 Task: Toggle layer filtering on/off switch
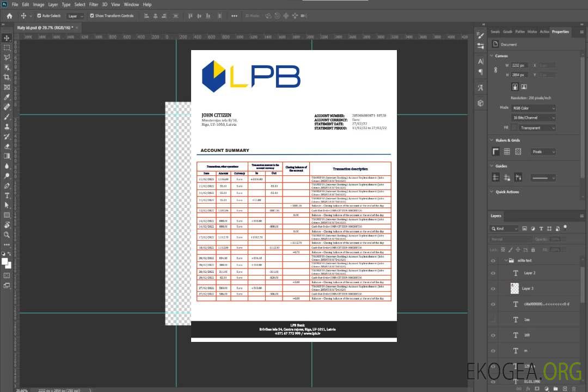[x=565, y=228]
